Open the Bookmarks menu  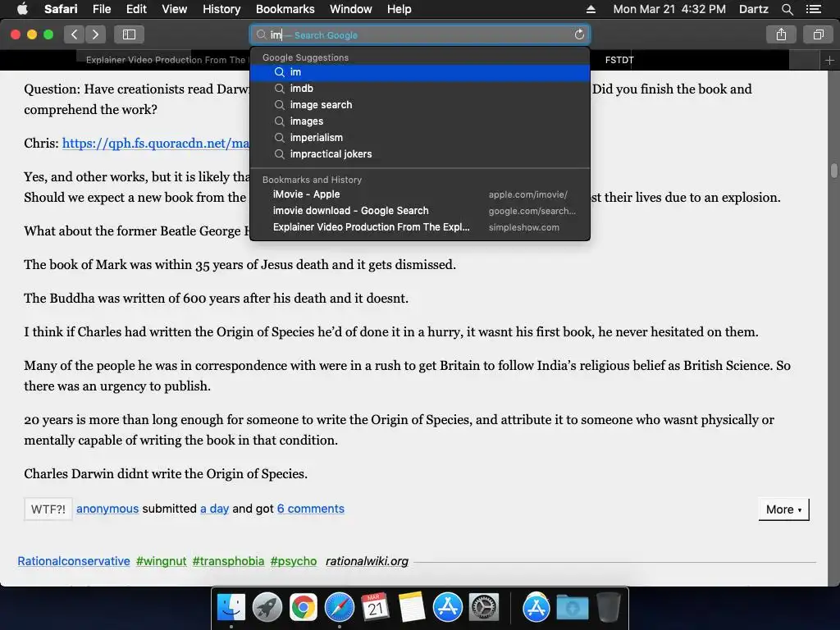pos(285,9)
